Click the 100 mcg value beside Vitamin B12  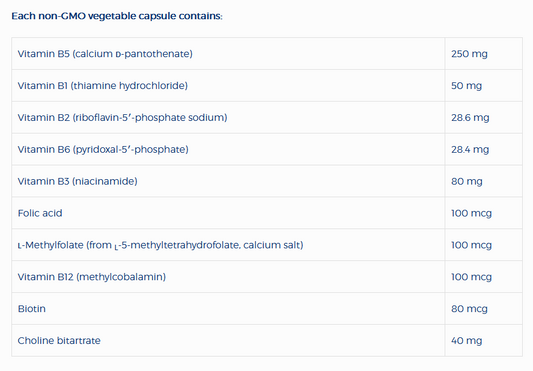(x=471, y=277)
